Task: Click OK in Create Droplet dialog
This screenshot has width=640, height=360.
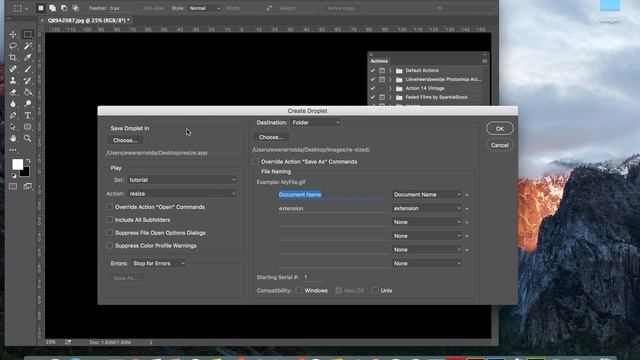Action: coord(500,129)
